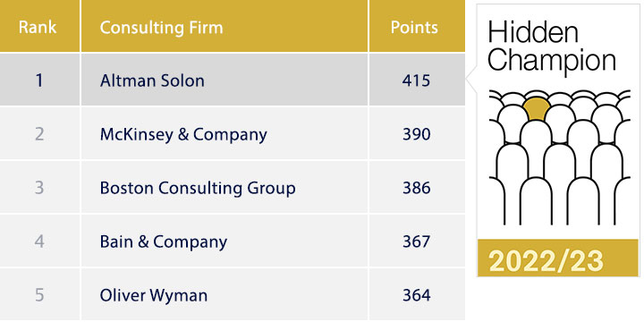Click the 390 points cell
The width and height of the screenshot is (644, 322).
(x=416, y=134)
